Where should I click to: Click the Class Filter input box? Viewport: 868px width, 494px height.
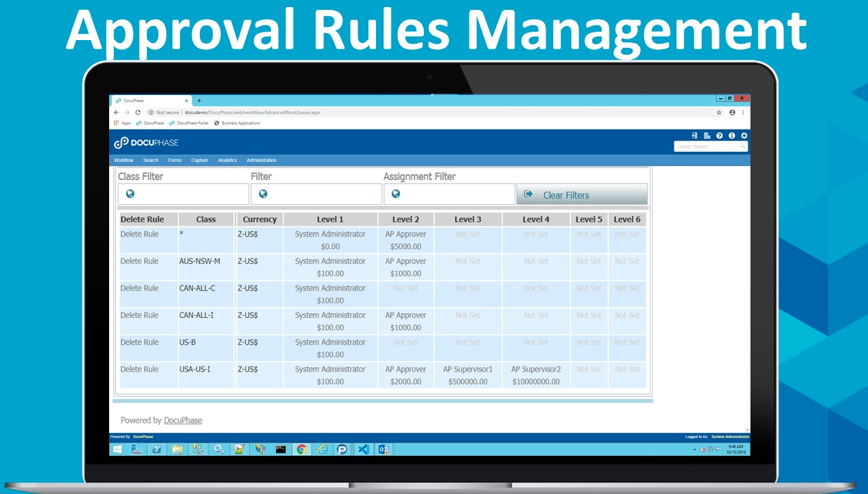[183, 194]
